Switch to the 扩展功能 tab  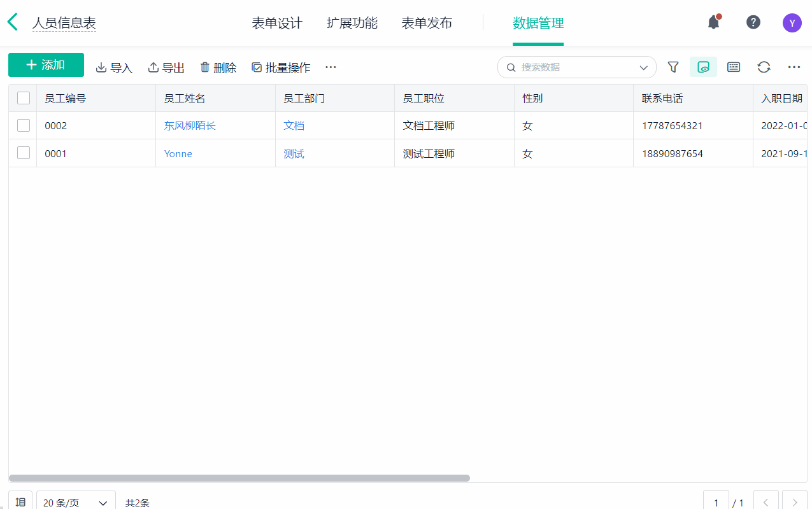click(x=352, y=23)
